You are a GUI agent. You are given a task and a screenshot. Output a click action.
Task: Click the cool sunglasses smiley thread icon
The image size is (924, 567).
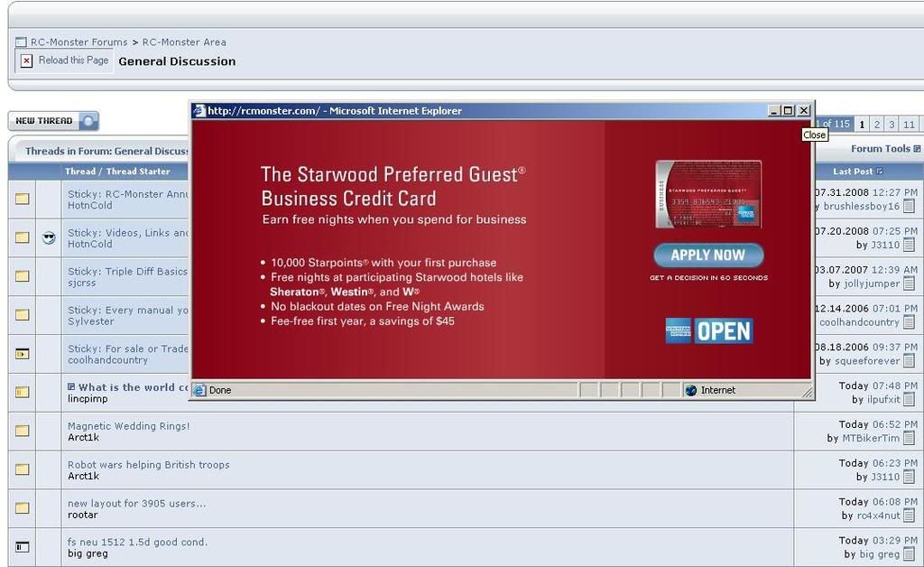pyautogui.click(x=49, y=237)
